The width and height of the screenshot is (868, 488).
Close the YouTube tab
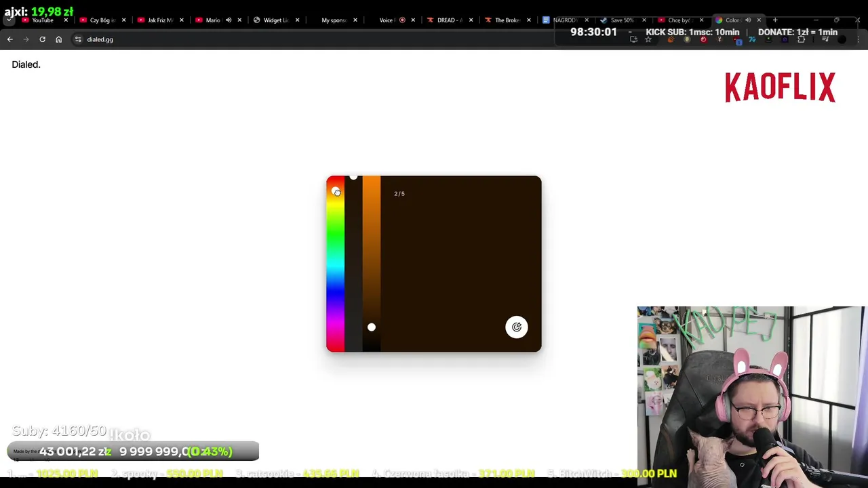66,20
